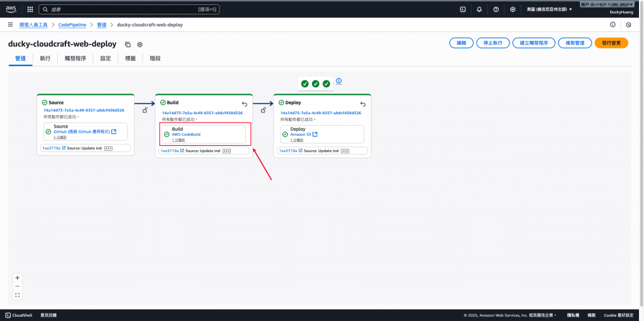This screenshot has height=321, width=644.
Task: Open commit 1ee3719a in Build stage
Action: (x=172, y=151)
